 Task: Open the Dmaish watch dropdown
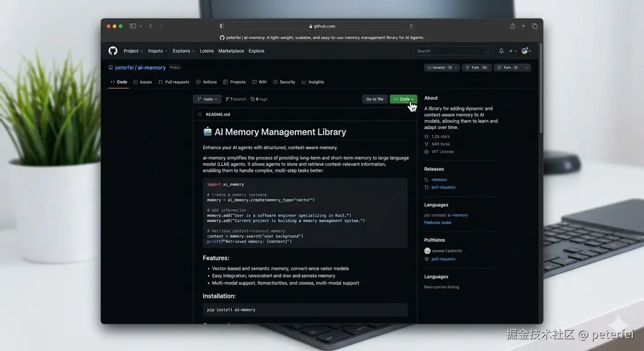point(442,68)
